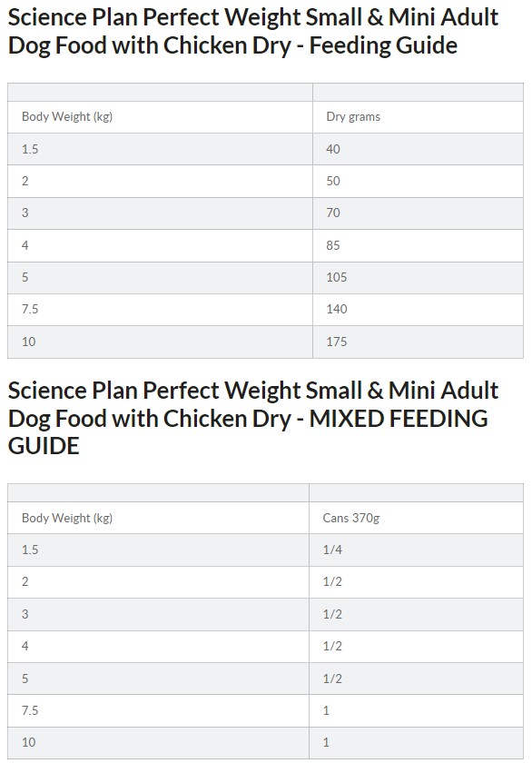Select the 175 grams cell
Image resolution: width=532 pixels, height=763 pixels.
(418, 342)
